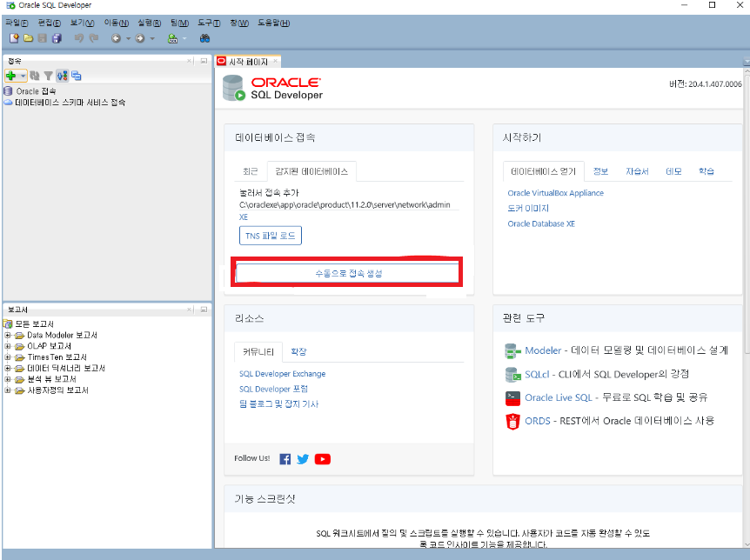Expand the OLAP 보고서 tree node
Viewport: 750px width, 560px height.
(x=8, y=346)
